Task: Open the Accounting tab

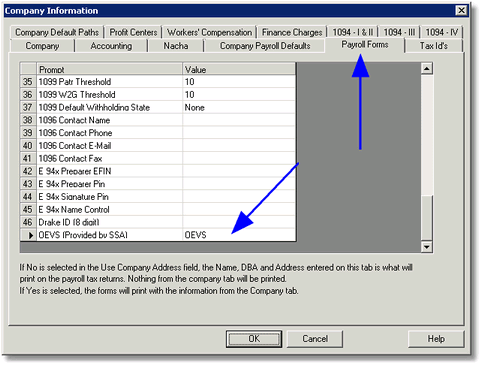Action: point(111,46)
